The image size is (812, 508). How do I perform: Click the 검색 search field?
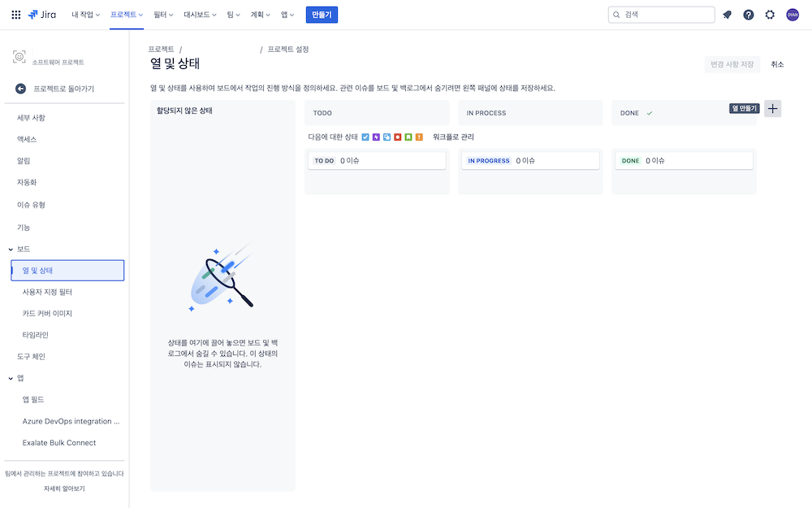[661, 15]
